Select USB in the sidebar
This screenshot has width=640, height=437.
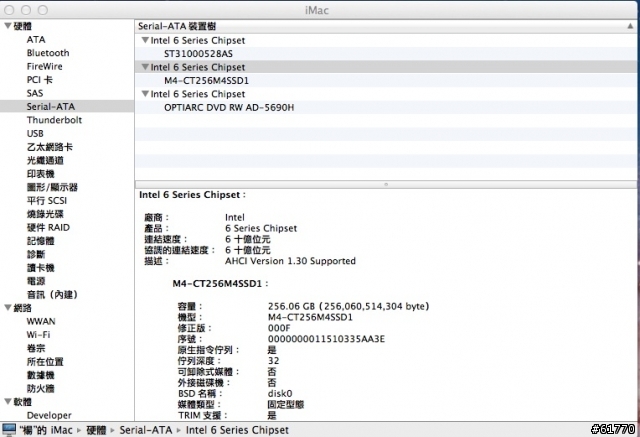[x=35, y=133]
